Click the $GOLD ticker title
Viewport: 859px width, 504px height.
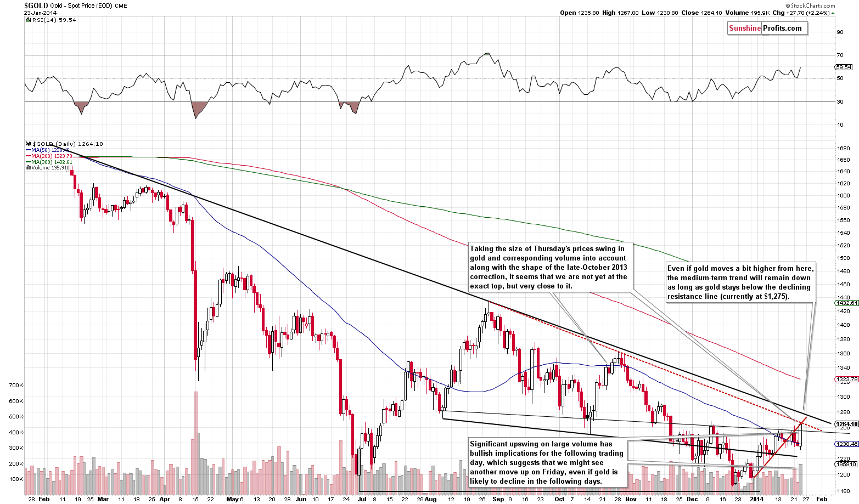36,5
